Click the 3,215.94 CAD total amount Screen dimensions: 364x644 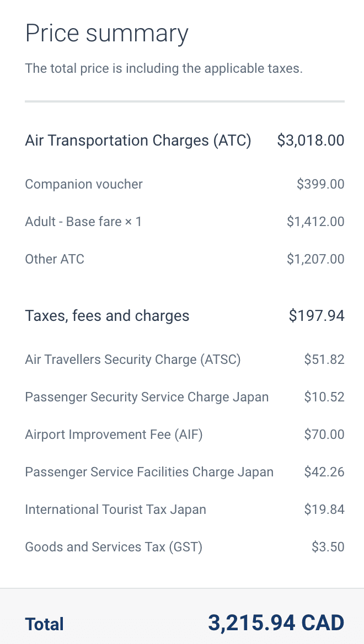tap(276, 623)
